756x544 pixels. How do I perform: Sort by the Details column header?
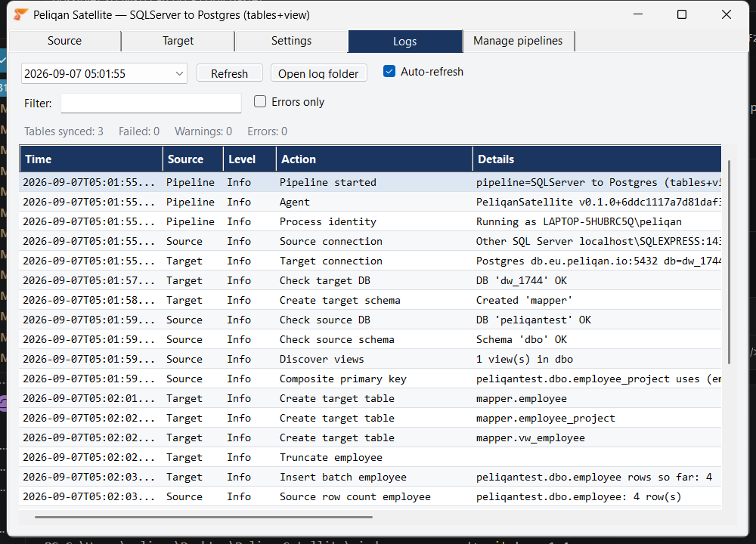(x=597, y=159)
